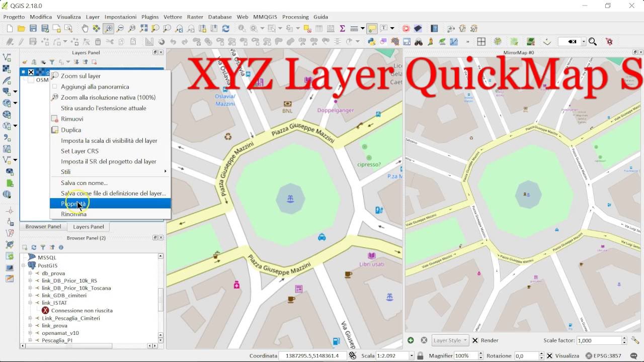This screenshot has width=644, height=362.
Task: Show hidden toolbar items via the » chevron
Action: (x=468, y=42)
